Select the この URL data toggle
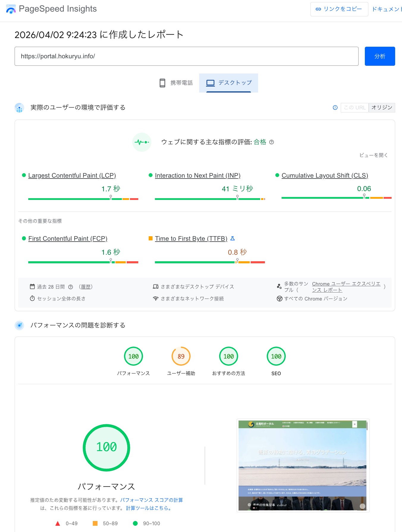Screen dimensions: 402x532 [x=355, y=108]
